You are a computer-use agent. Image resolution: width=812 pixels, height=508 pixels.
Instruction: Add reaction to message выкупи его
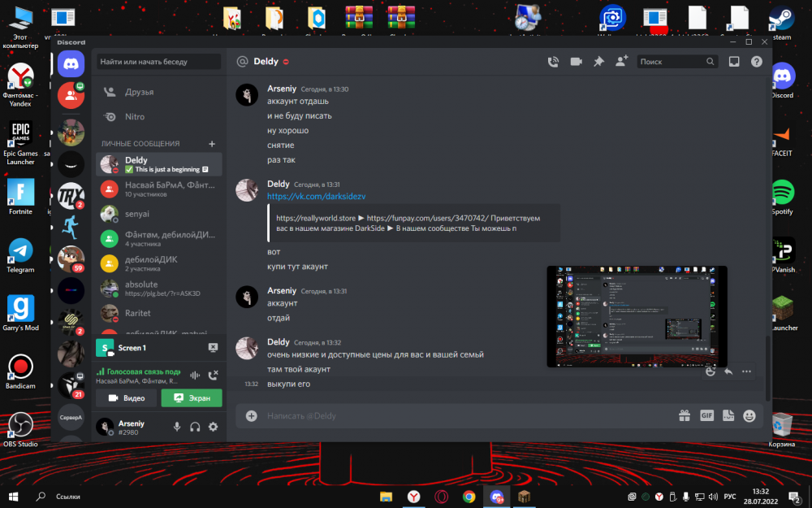(x=710, y=371)
